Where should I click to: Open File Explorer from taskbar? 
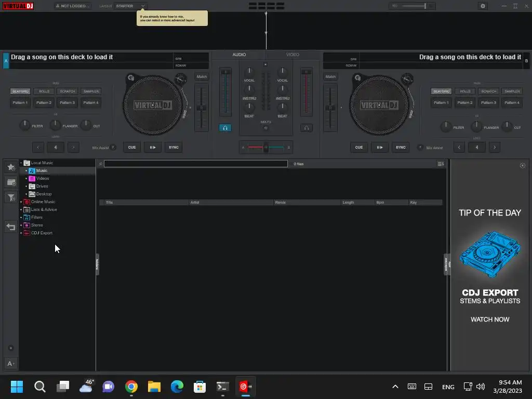click(154, 387)
